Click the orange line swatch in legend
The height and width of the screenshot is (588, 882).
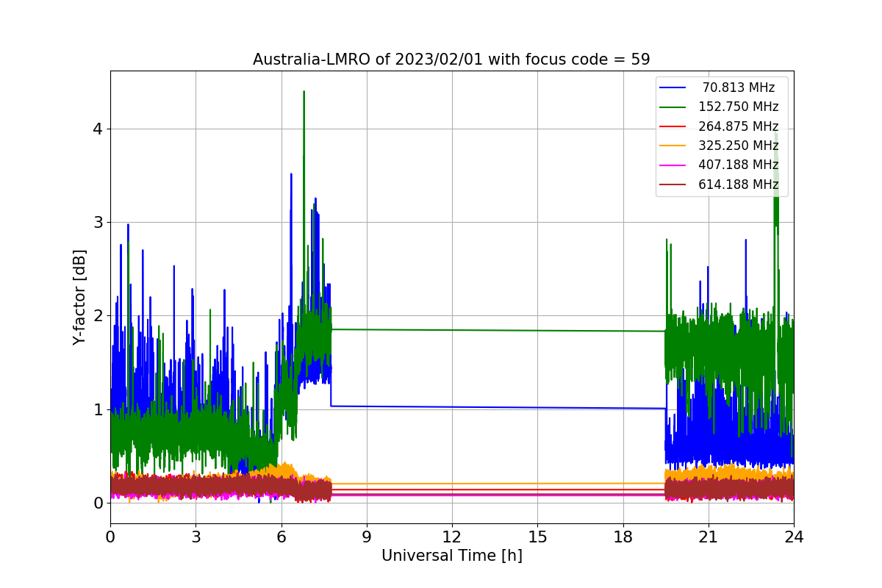(673, 146)
